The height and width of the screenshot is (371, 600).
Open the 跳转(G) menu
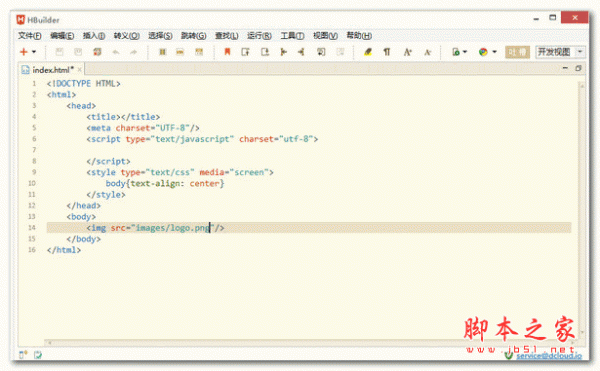(x=194, y=36)
